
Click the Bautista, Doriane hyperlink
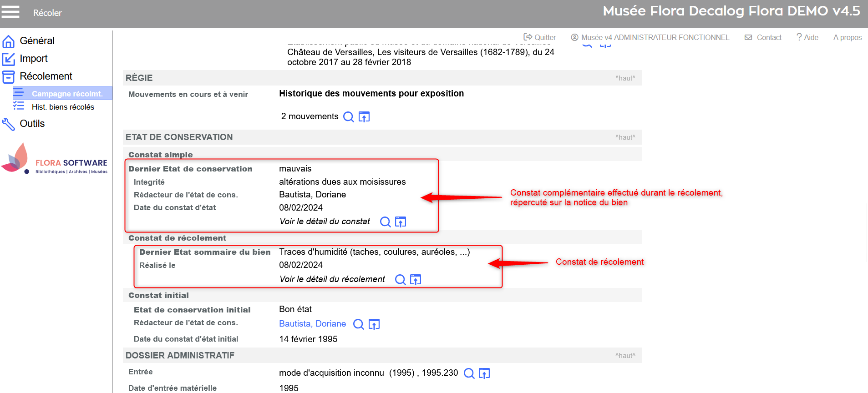[x=312, y=324]
